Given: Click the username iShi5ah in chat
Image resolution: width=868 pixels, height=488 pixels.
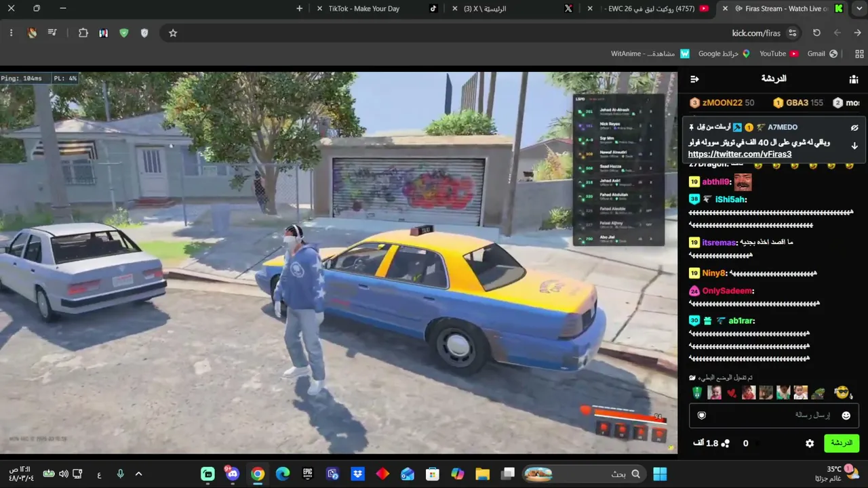Looking at the screenshot, I should [x=730, y=199].
